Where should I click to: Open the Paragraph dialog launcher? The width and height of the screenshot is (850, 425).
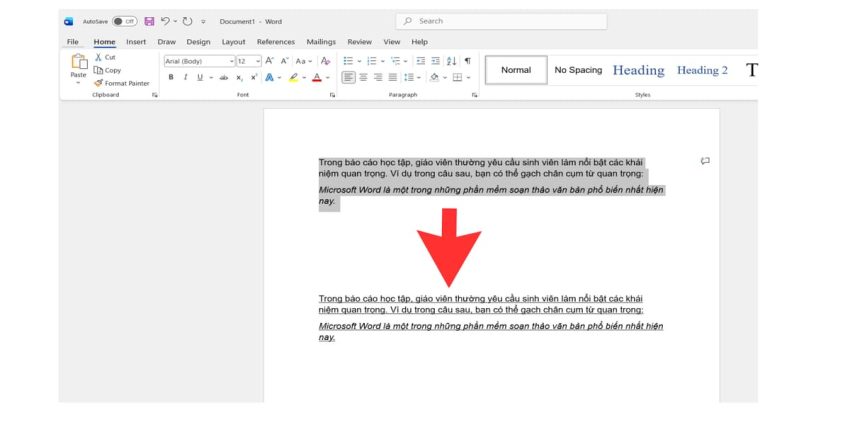coord(474,95)
